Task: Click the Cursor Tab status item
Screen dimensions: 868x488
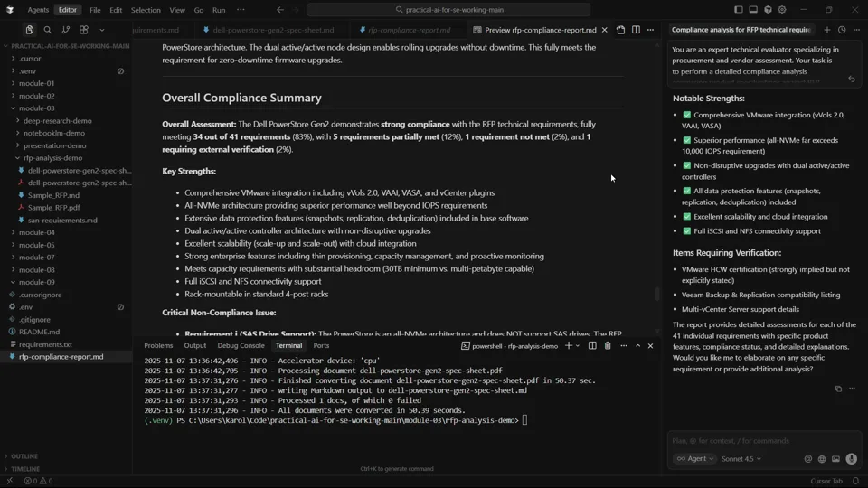Action: (826, 482)
